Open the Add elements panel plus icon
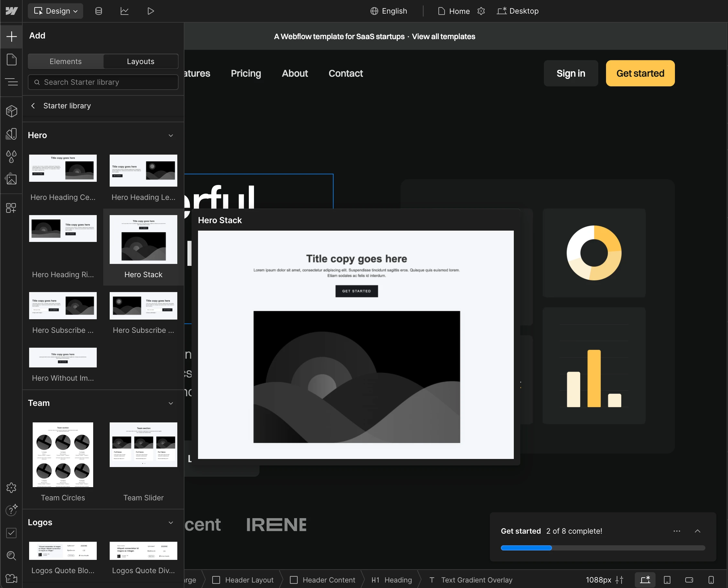728x588 pixels. 11,36
